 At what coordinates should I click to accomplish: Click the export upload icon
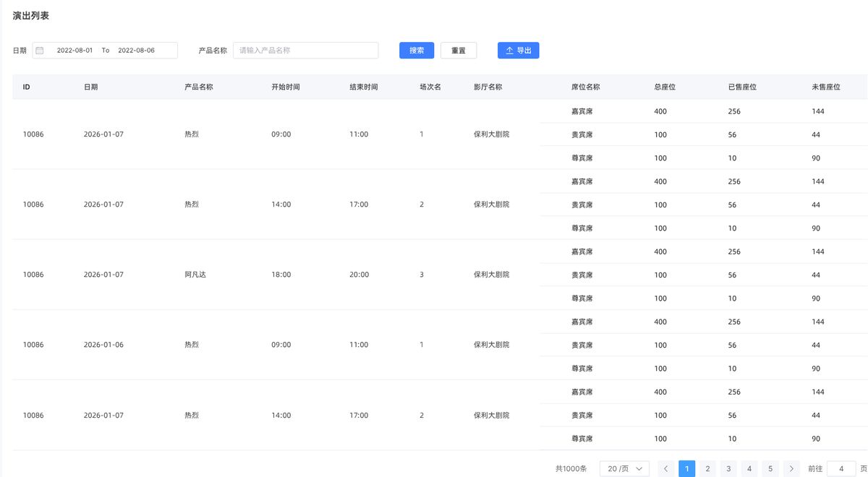point(509,51)
